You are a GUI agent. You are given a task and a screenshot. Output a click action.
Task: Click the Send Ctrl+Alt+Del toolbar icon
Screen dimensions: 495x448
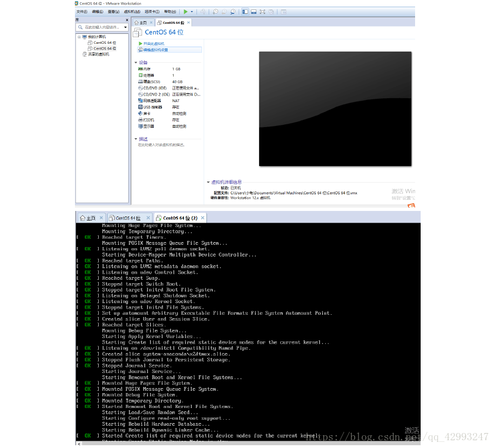[x=203, y=12]
